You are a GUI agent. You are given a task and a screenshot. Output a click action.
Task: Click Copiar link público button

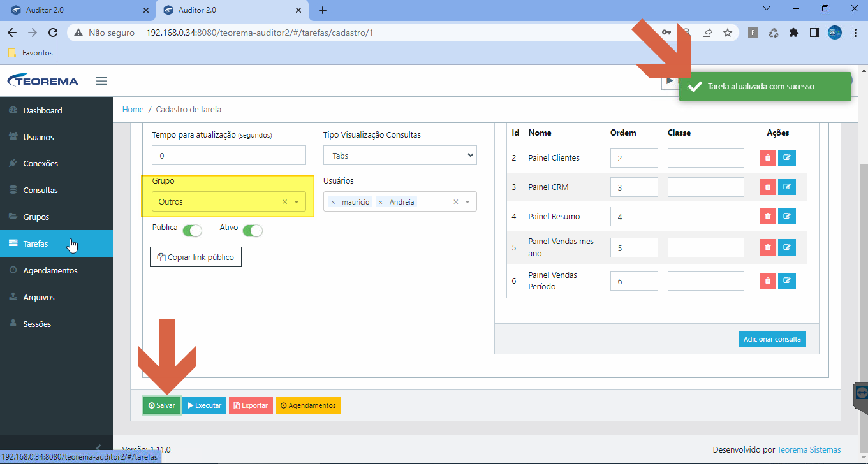(x=196, y=257)
